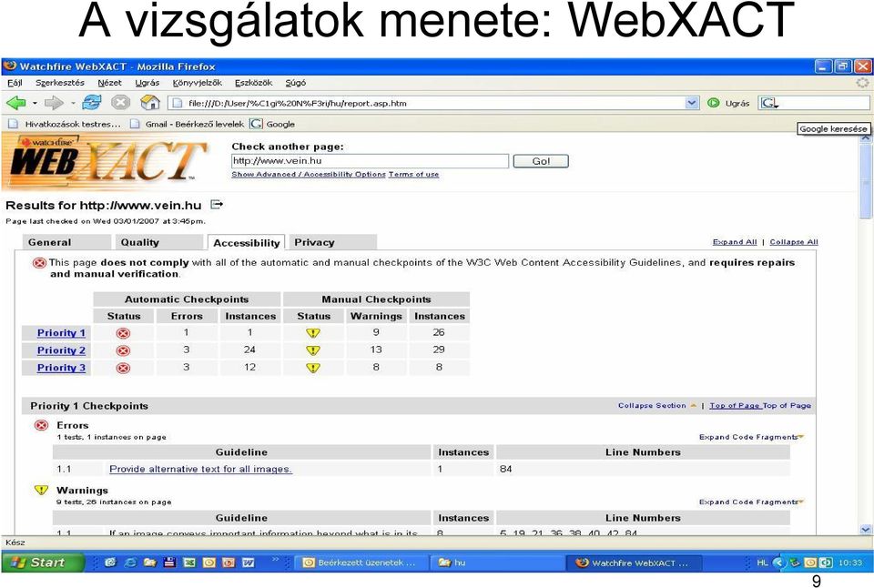Open the Excel quick launch icon
874x588 pixels.
pyautogui.click(x=189, y=563)
